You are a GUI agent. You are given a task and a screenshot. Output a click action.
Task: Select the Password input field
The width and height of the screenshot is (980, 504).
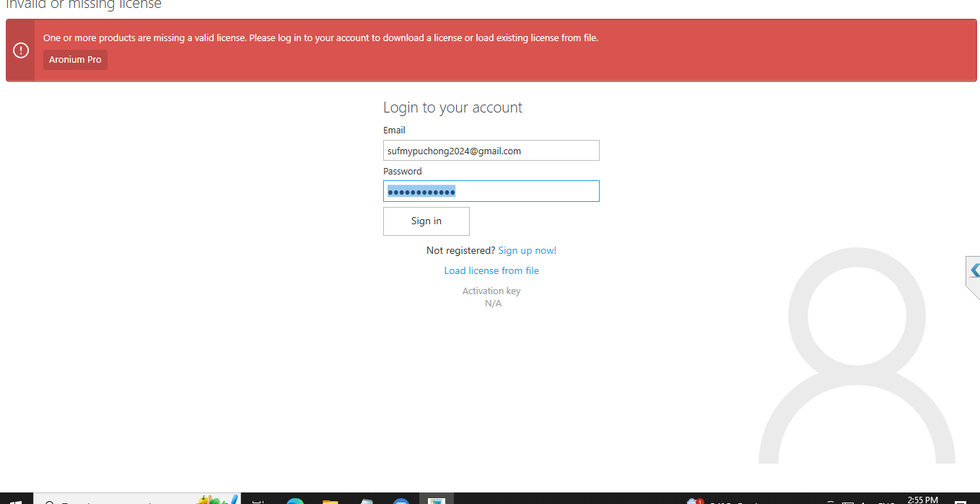[x=491, y=190]
